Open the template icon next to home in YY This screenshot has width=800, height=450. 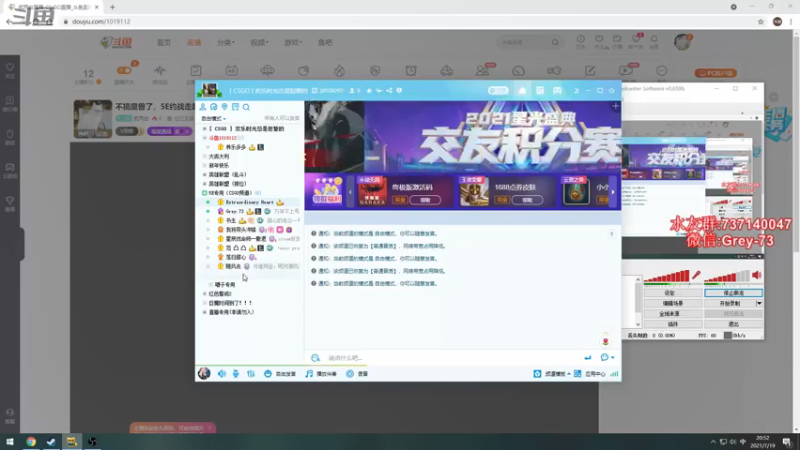point(540,90)
